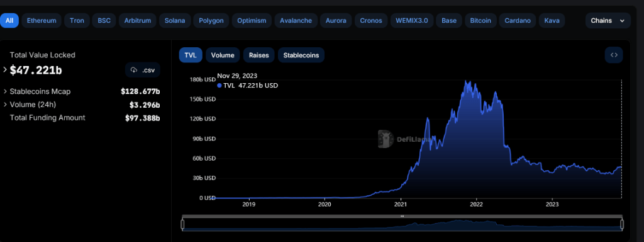Expand Stablecoins Mcap details
This screenshot has height=242, width=644.
pos(5,91)
